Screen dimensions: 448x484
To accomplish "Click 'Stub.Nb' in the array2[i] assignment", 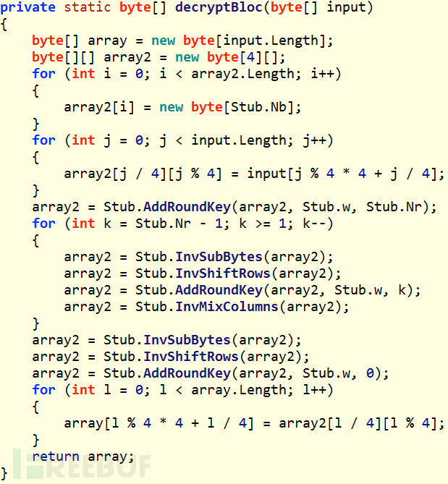I will tap(258, 107).
